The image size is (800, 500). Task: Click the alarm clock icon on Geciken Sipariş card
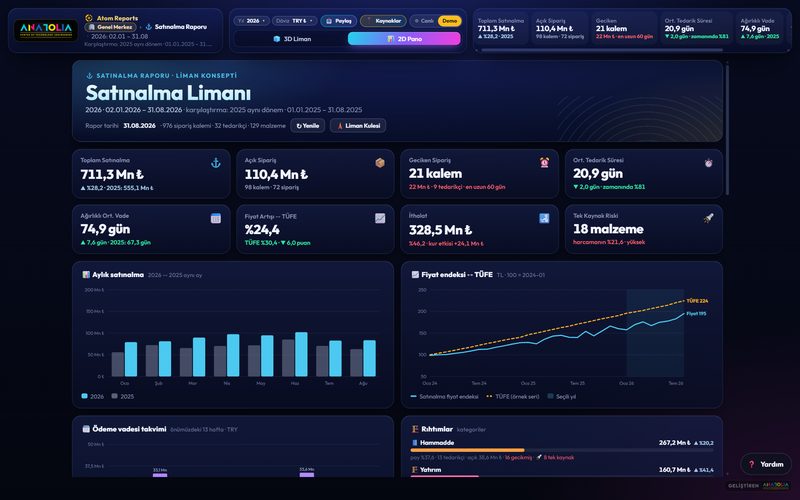pos(544,163)
